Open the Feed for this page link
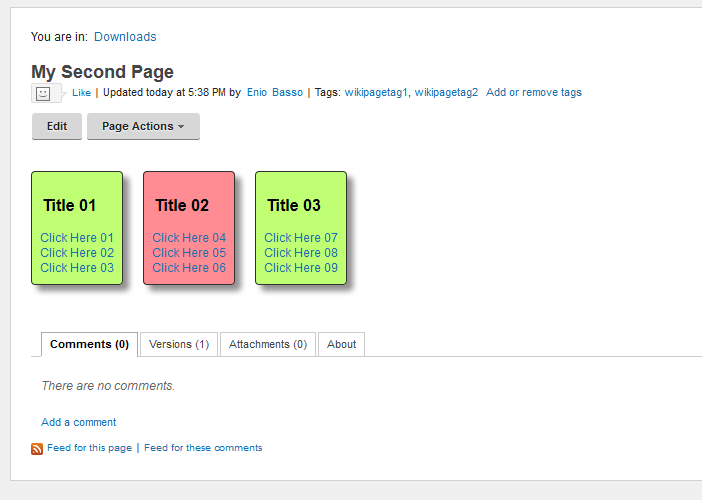Viewport: 702px width, 500px height. pos(90,448)
